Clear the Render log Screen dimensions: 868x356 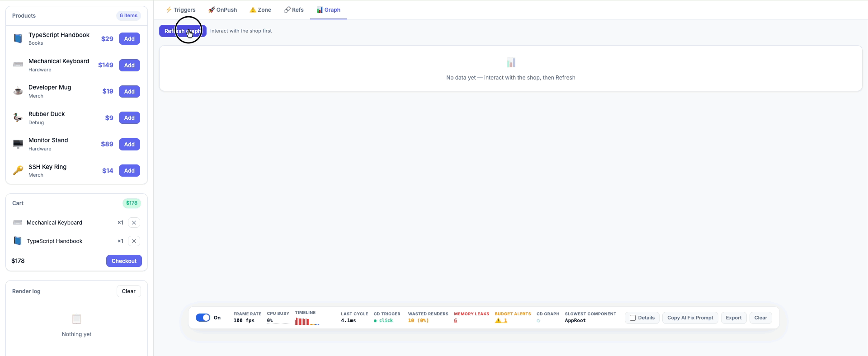point(129,291)
